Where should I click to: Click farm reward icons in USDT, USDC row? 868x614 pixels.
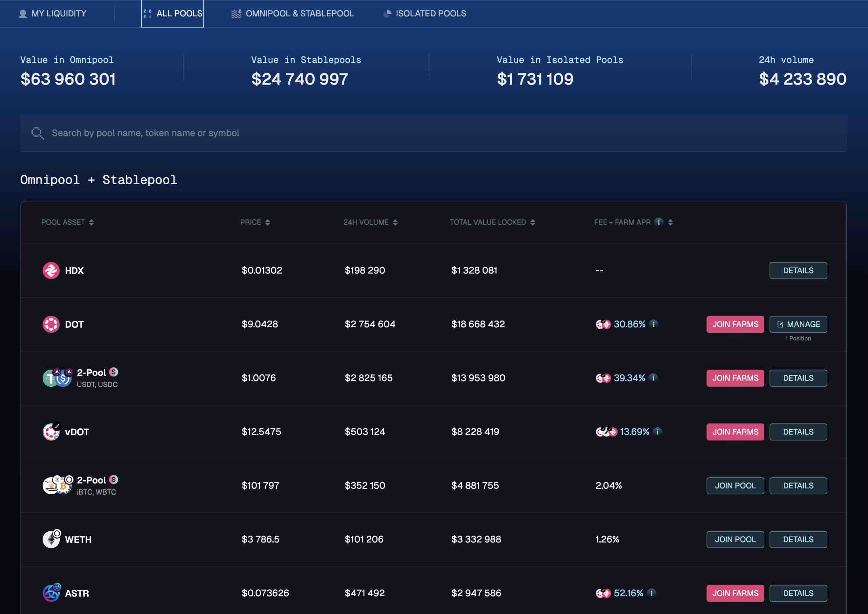click(603, 378)
